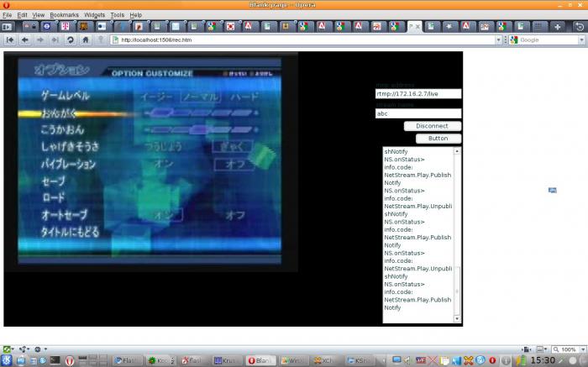The height and width of the screenshot is (367, 588).
Task: Toggle the images display icon in status bar
Action: (x=527, y=349)
